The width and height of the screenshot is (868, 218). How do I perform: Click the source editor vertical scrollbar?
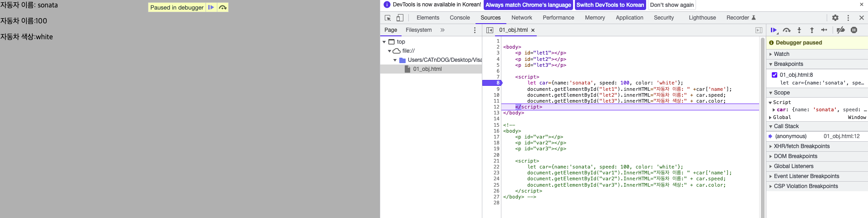[x=762, y=127]
